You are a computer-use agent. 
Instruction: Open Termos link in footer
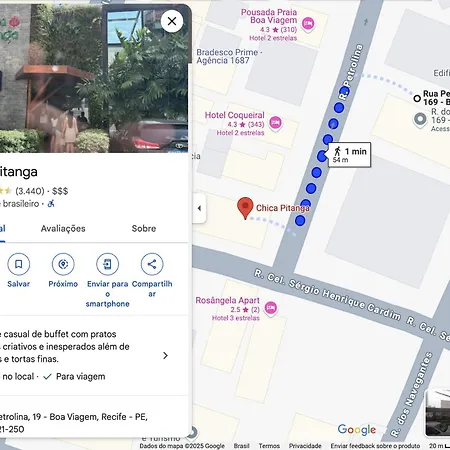click(x=269, y=446)
